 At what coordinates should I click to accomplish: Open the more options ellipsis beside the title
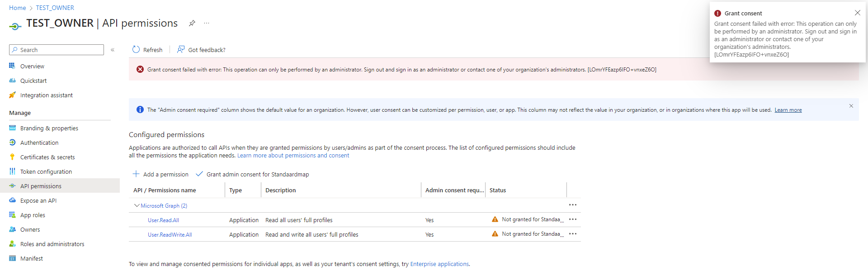coord(207,23)
